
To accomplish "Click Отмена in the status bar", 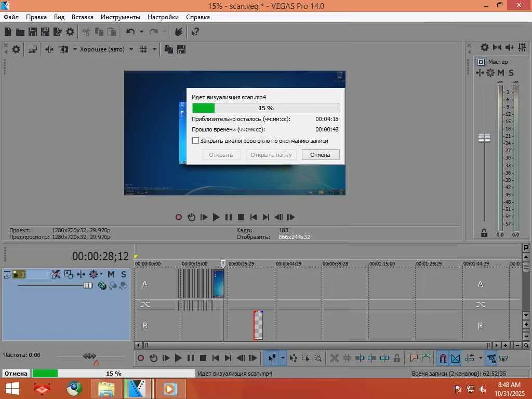I will pos(16,373).
